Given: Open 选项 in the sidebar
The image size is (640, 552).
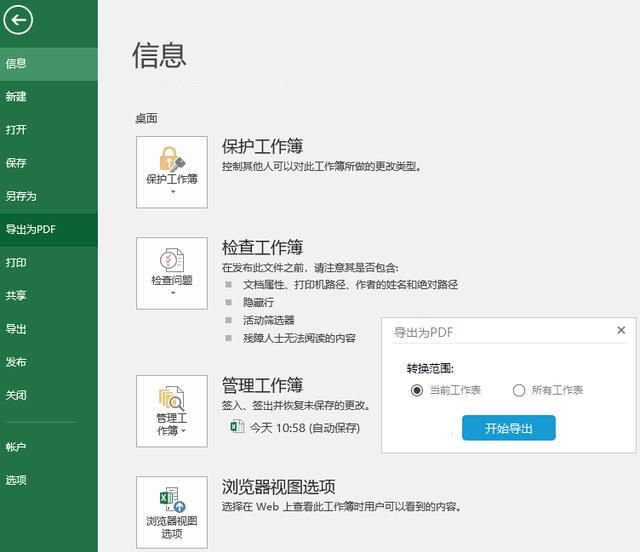Looking at the screenshot, I should pyautogui.click(x=49, y=480).
